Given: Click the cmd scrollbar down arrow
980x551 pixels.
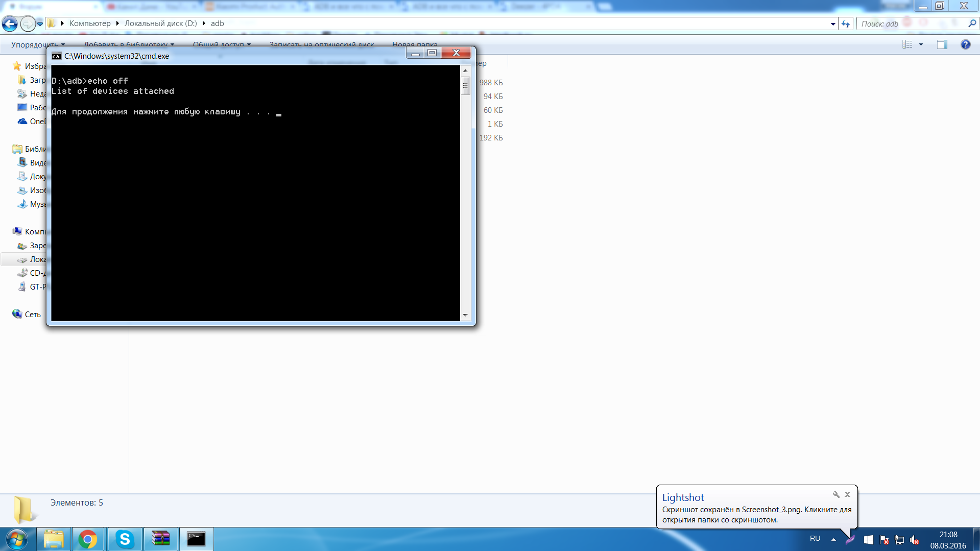Looking at the screenshot, I should tap(465, 316).
